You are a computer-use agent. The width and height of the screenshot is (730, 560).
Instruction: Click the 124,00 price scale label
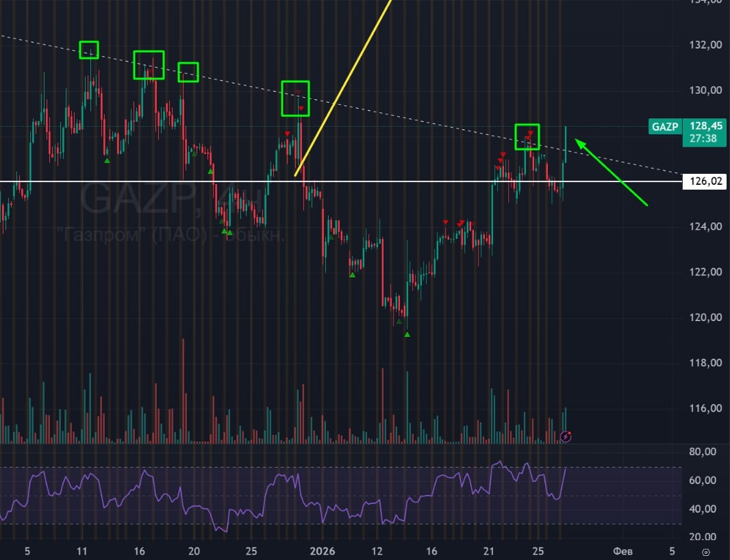pyautogui.click(x=705, y=227)
